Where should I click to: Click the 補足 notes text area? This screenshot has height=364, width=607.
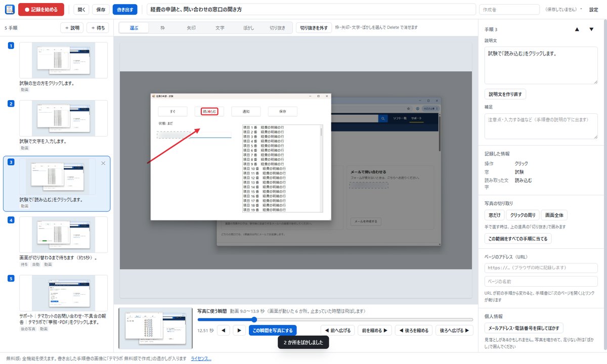541,126
